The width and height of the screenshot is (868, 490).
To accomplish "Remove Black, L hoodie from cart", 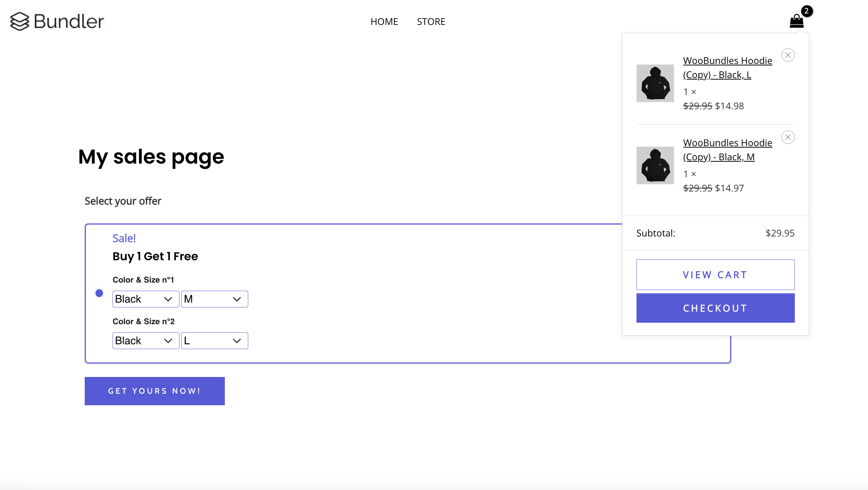I will coord(788,55).
